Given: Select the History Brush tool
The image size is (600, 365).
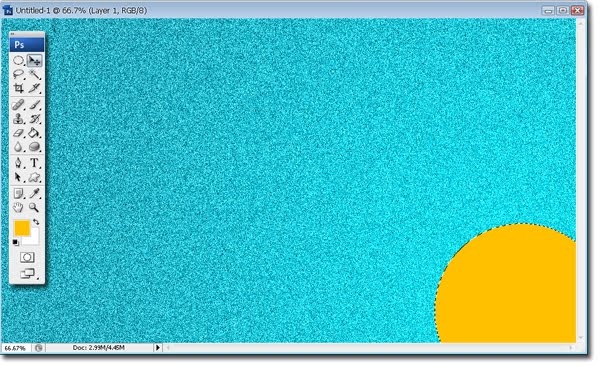Looking at the screenshot, I should pos(34,119).
